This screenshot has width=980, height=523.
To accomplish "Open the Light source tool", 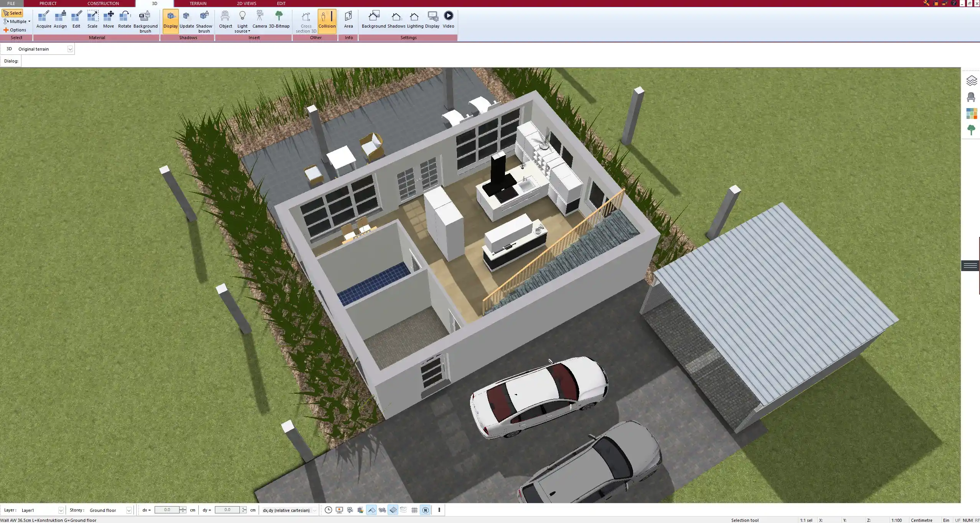I will coord(243,20).
